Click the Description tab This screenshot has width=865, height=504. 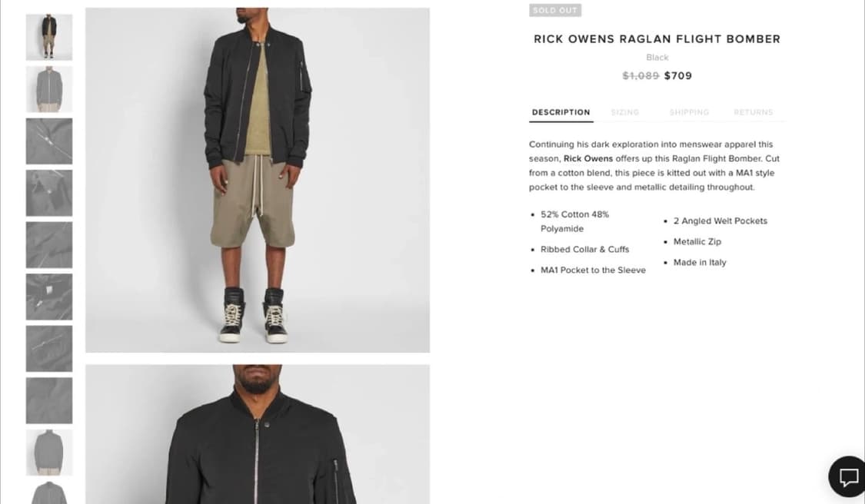click(x=561, y=112)
